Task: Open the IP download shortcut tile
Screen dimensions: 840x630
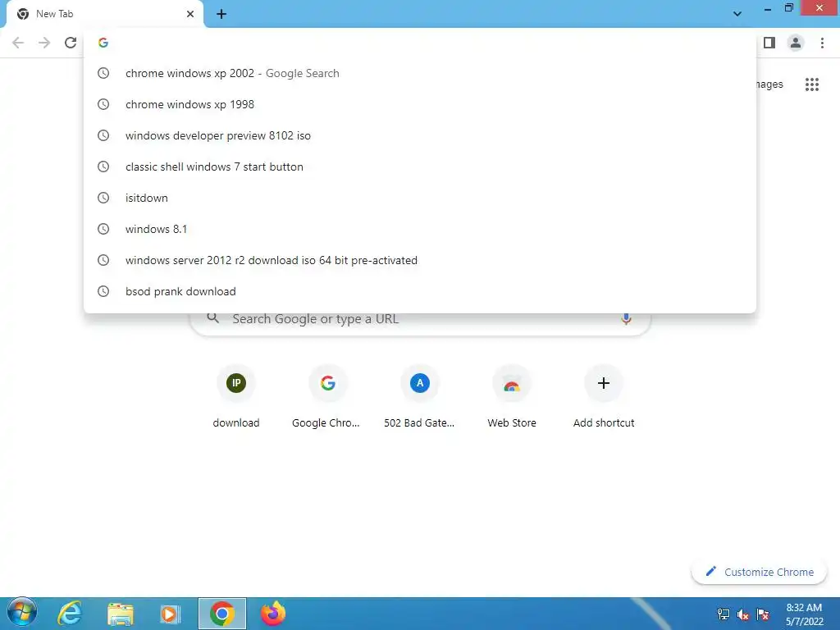Action: (236, 397)
